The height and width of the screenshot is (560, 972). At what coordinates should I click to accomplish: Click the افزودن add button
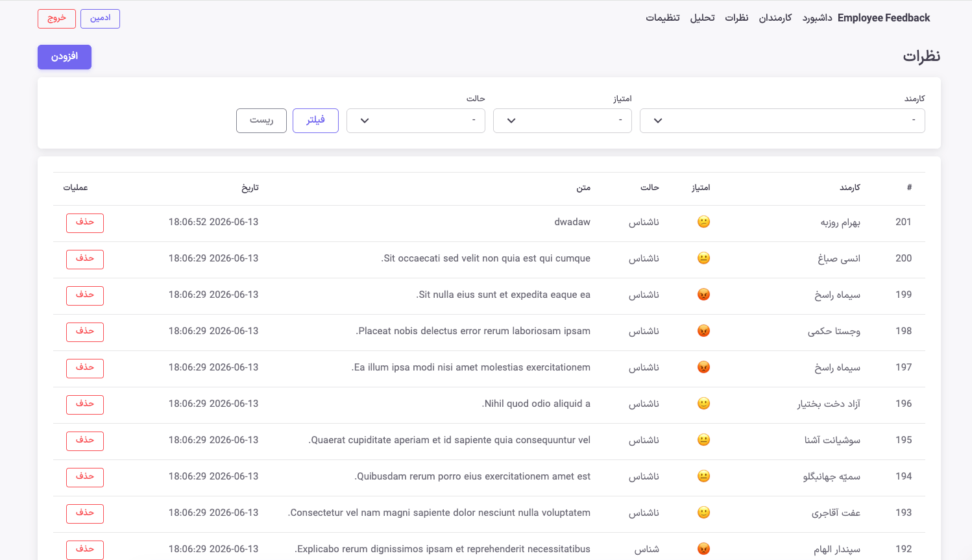(x=64, y=57)
